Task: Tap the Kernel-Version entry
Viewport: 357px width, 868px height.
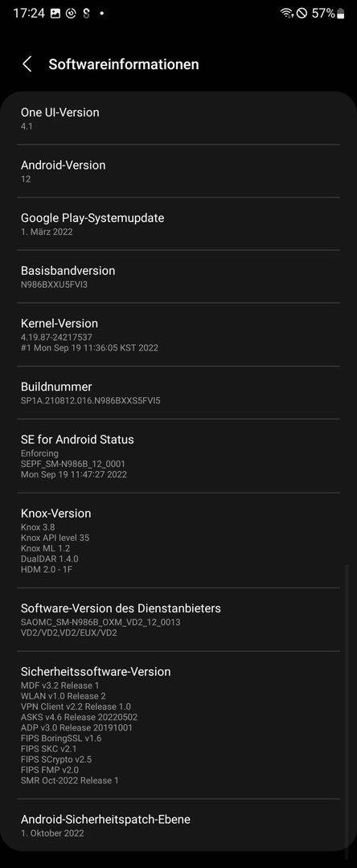Action: click(178, 334)
